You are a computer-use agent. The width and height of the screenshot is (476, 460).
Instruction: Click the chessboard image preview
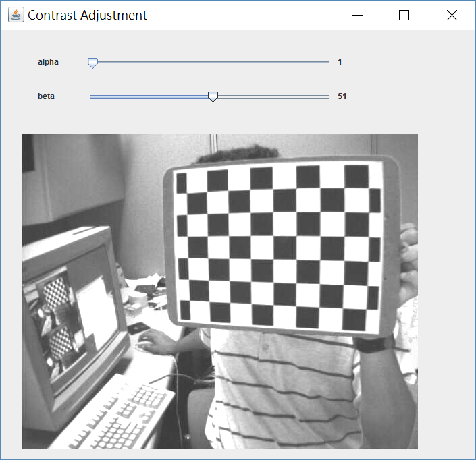[x=219, y=291]
